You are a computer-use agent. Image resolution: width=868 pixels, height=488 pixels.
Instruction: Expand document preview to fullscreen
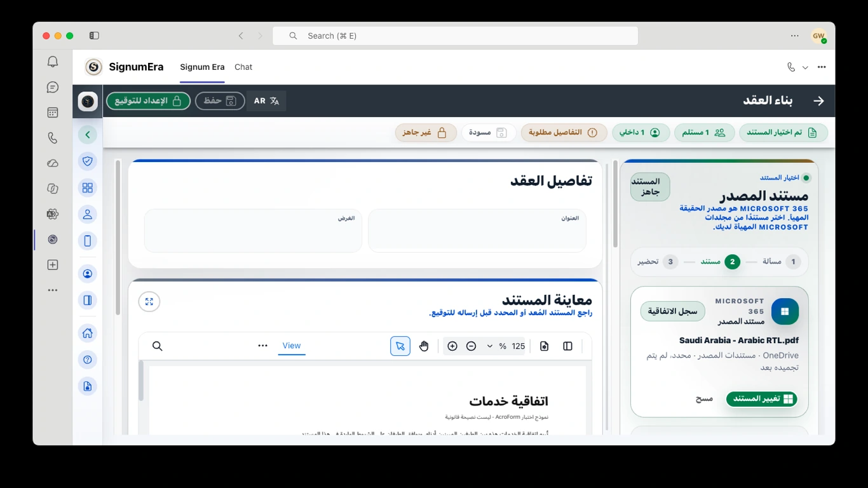tap(149, 302)
